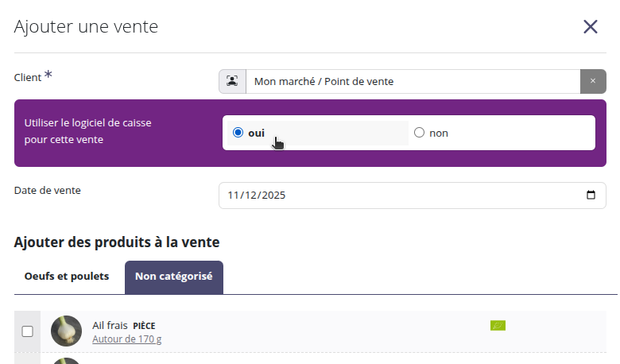Screen dimensions: 620x364
Task: Select the non radio button
Action: point(420,133)
